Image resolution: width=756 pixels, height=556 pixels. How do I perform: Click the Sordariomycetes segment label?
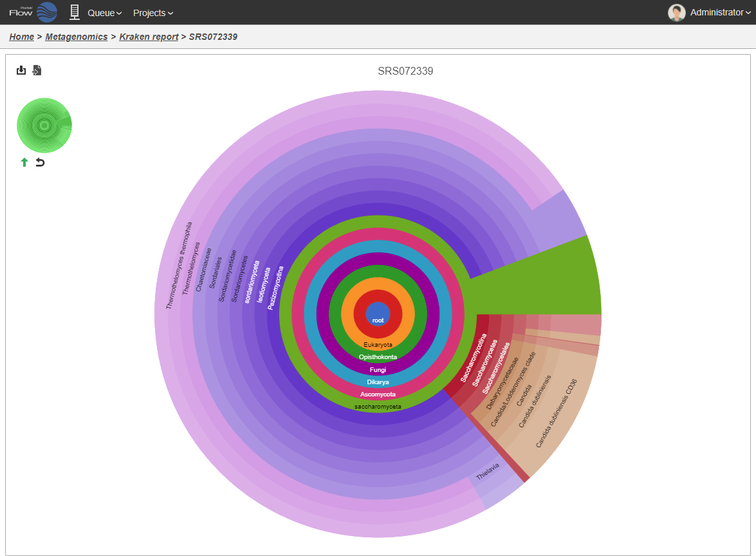pyautogui.click(x=239, y=279)
